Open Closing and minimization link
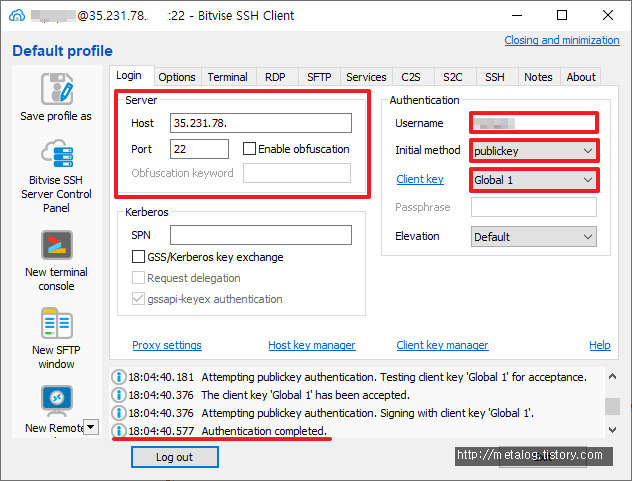 point(562,40)
